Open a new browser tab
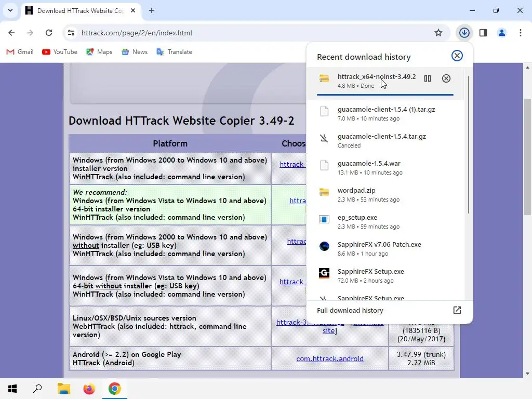532x399 pixels. [152, 10]
